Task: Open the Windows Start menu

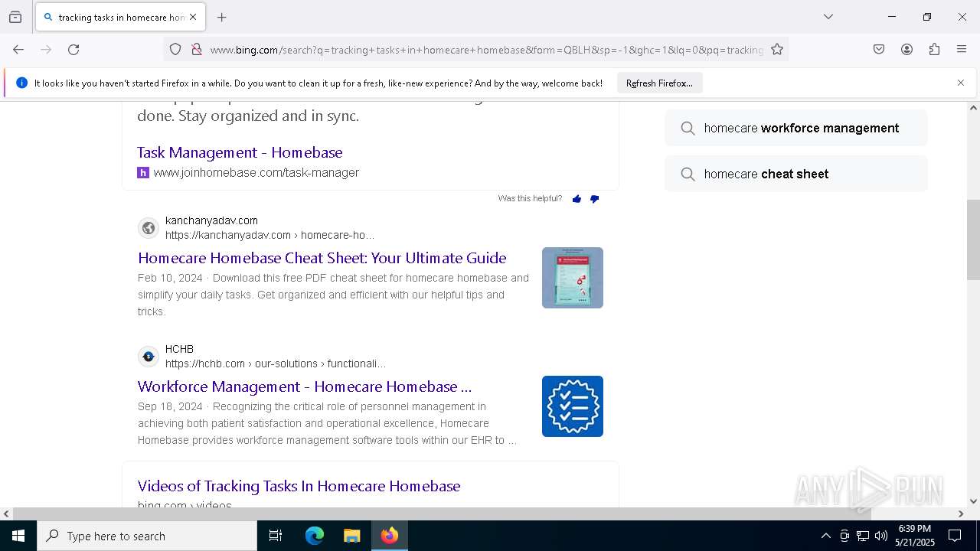Action: pyautogui.click(x=18, y=536)
